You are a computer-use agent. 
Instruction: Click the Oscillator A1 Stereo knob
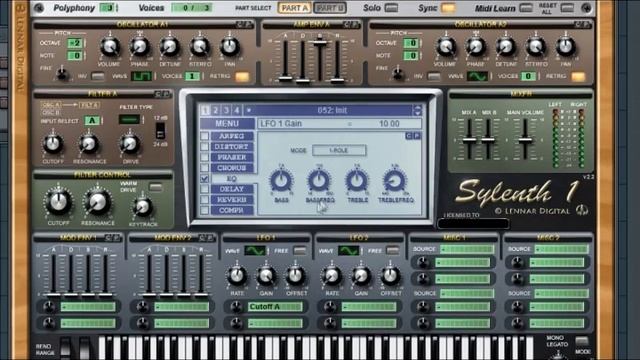click(x=200, y=47)
